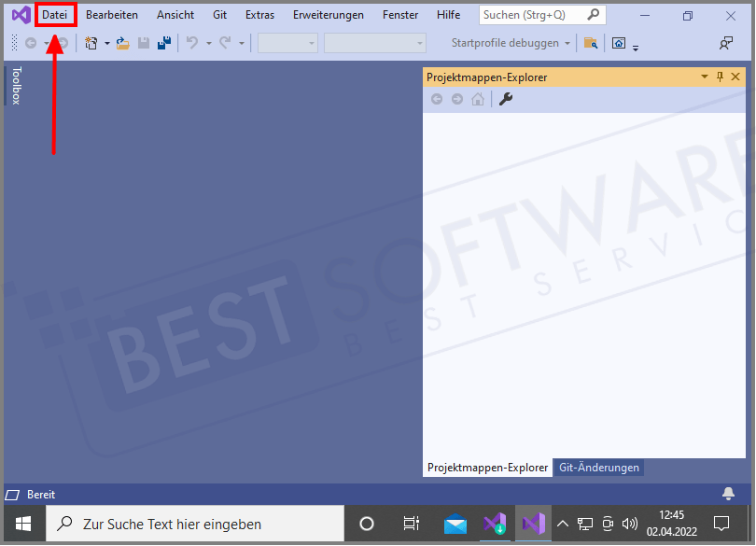Toggle the Toolbox panel on the left edge
Image resolution: width=756 pixels, height=546 pixels.
(x=17, y=84)
